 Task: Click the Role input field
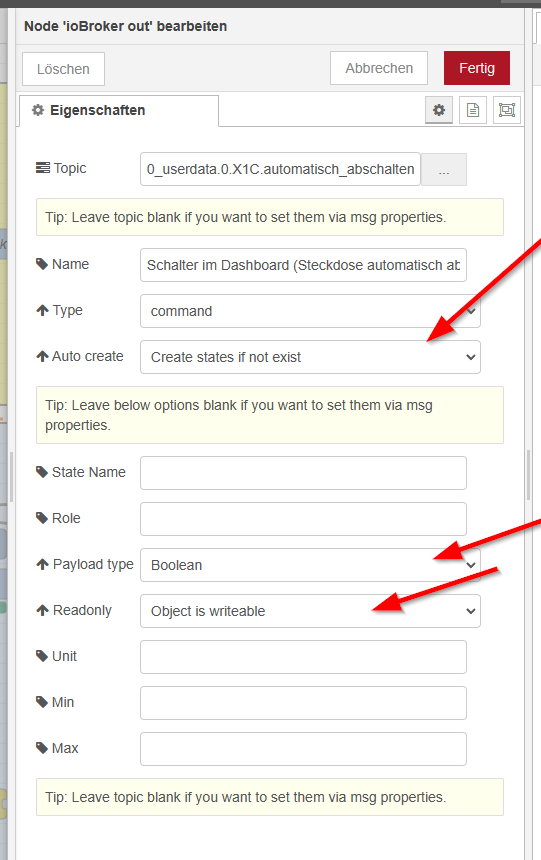tap(303, 519)
